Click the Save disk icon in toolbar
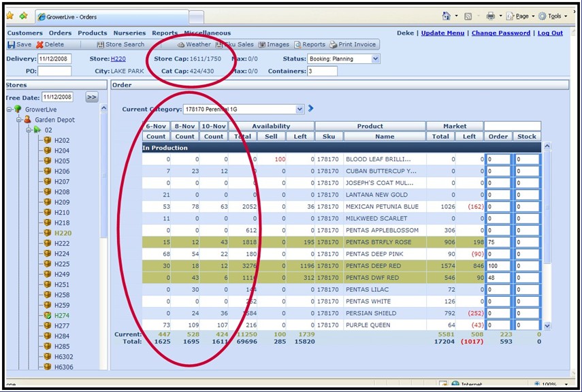The height and width of the screenshot is (392, 582). [x=12, y=45]
